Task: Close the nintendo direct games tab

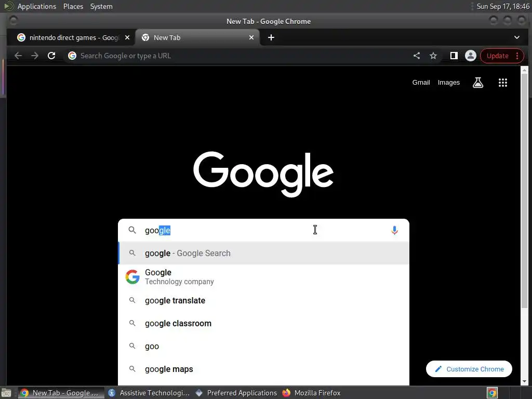Action: 127,37
